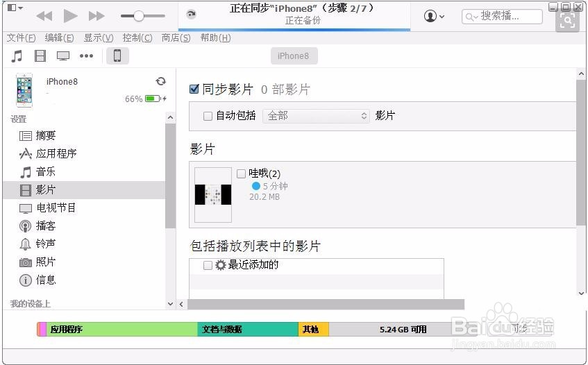Select 信息 in the sidebar
588x365 pixels.
(37, 280)
